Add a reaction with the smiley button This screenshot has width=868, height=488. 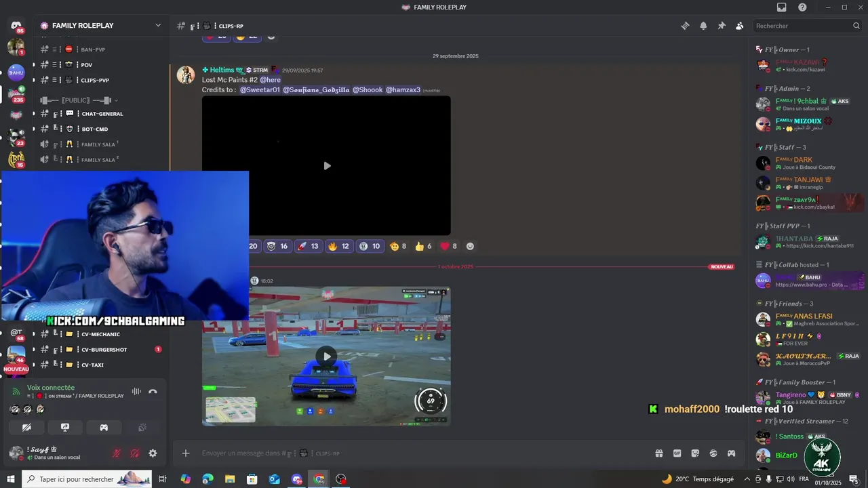pos(470,246)
